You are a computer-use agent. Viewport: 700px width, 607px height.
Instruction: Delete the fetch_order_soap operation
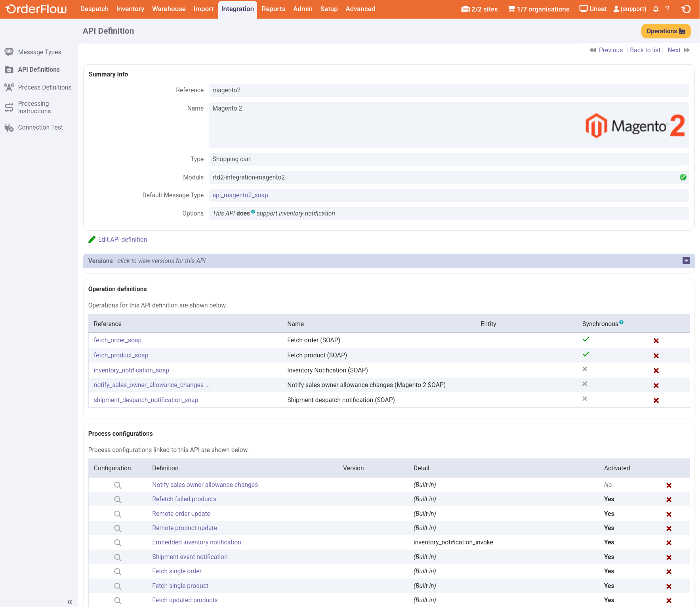point(656,341)
